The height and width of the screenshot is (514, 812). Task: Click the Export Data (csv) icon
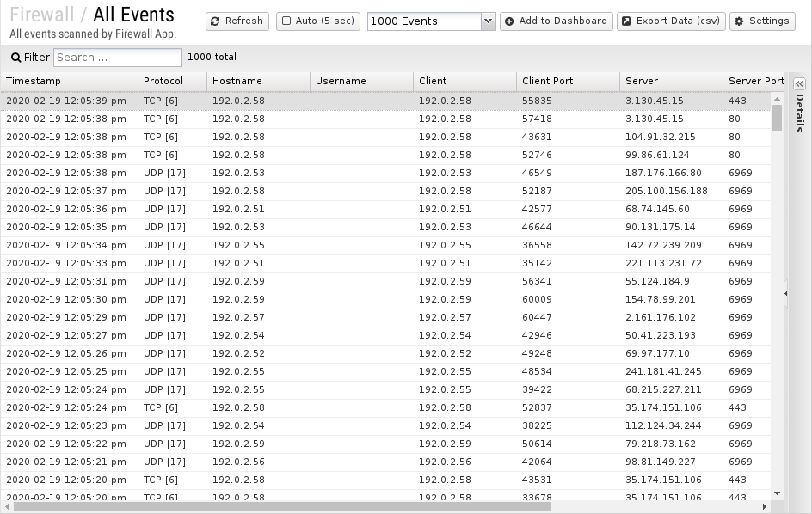626,21
